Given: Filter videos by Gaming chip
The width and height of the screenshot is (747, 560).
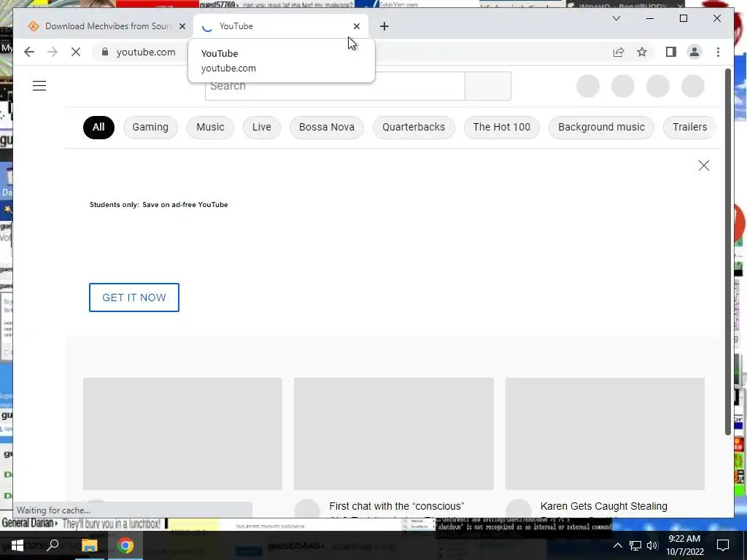Looking at the screenshot, I should pos(150,127).
